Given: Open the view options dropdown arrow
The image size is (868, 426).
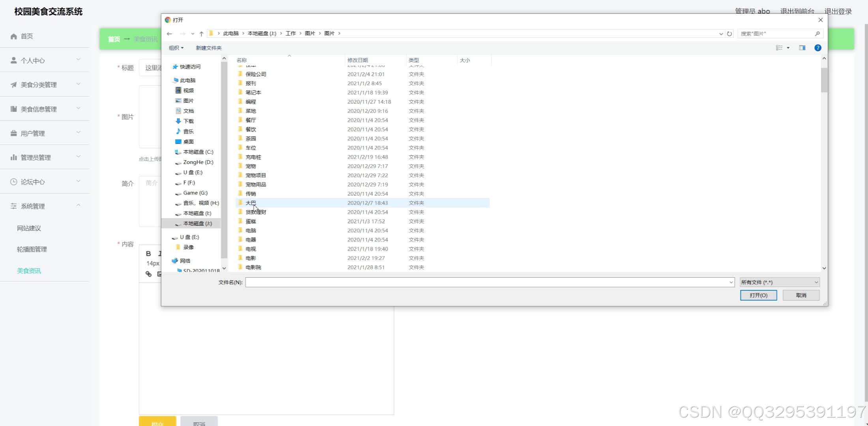Looking at the screenshot, I should click(788, 48).
